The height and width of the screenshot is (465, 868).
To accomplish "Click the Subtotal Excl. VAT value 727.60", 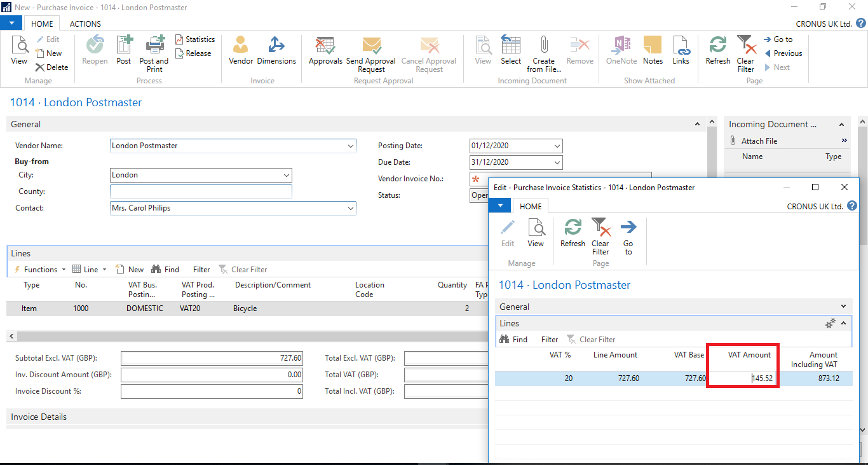I will tap(212, 358).
